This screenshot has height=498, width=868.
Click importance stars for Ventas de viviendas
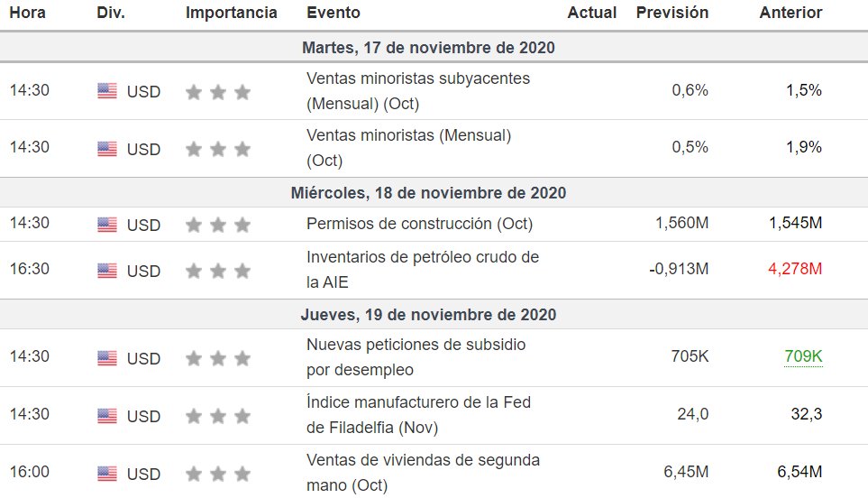[217, 474]
